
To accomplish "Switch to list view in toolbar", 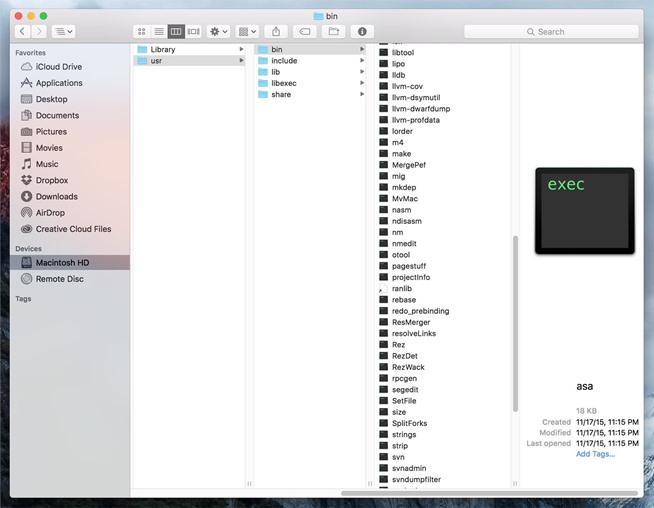I will tap(158, 32).
